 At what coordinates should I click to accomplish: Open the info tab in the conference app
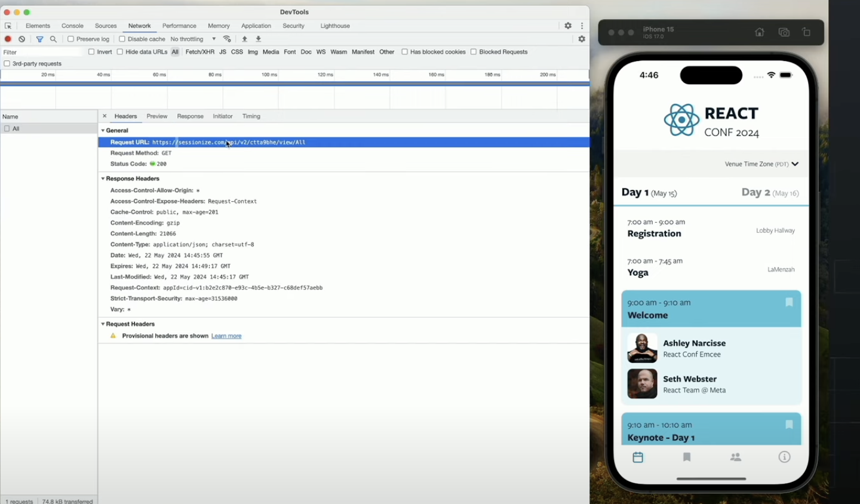tap(784, 457)
